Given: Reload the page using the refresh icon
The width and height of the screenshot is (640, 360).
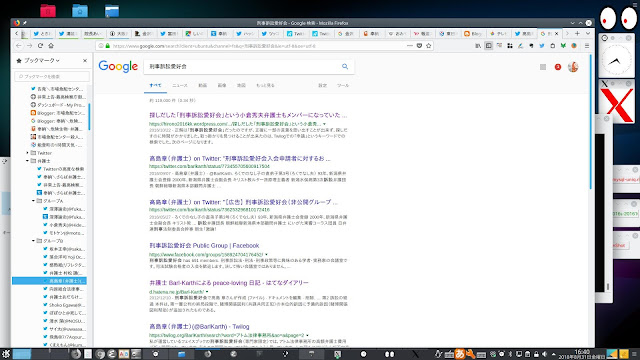Looking at the screenshot, I should coord(40,46).
